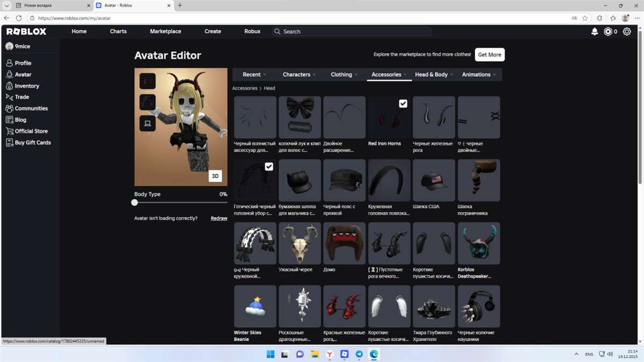Uncheck the equipped Red Iron Horns checkbox

[402, 103]
